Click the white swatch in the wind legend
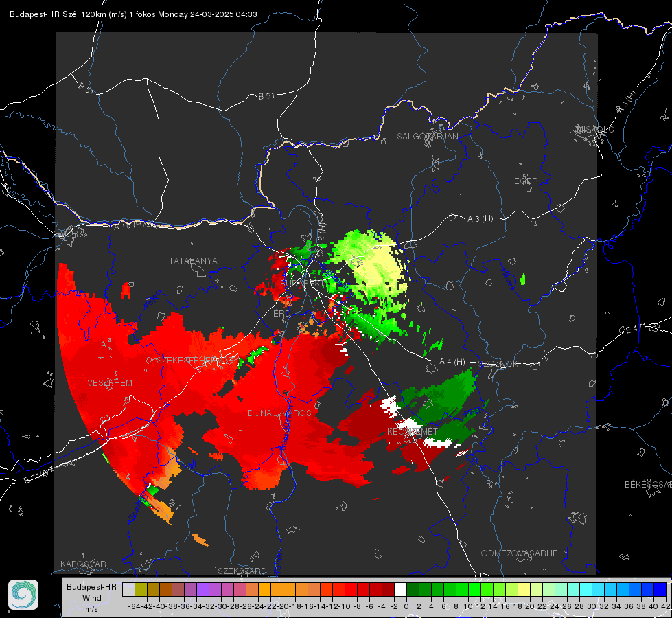Viewport: 672px width, 618px height. tap(400, 589)
